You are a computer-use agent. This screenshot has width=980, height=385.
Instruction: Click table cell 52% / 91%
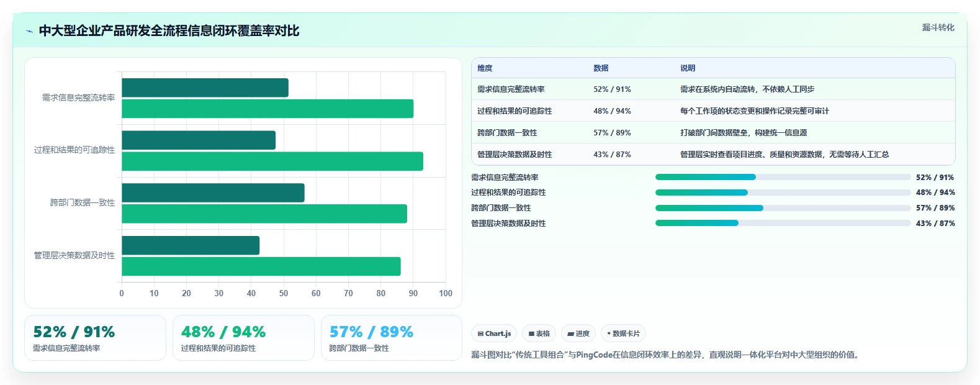coord(612,89)
